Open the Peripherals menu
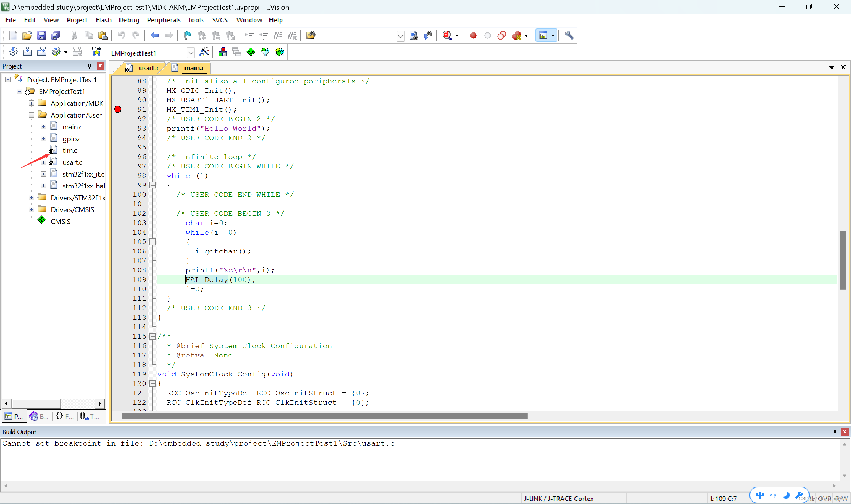Image resolution: width=851 pixels, height=504 pixels. 164,20
